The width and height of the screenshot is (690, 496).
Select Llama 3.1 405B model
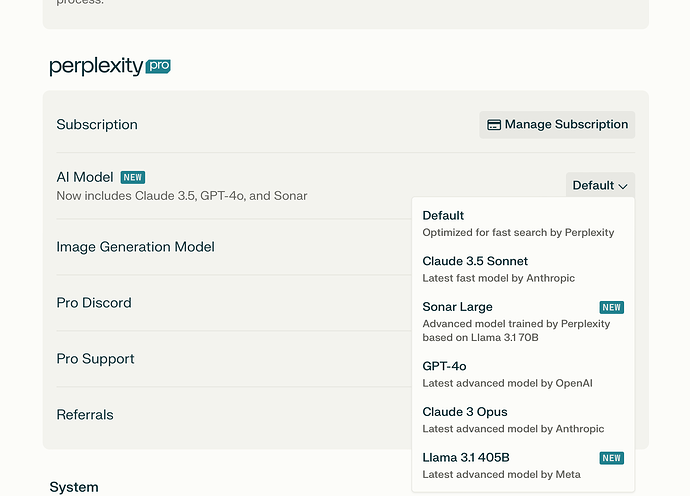[523, 466]
